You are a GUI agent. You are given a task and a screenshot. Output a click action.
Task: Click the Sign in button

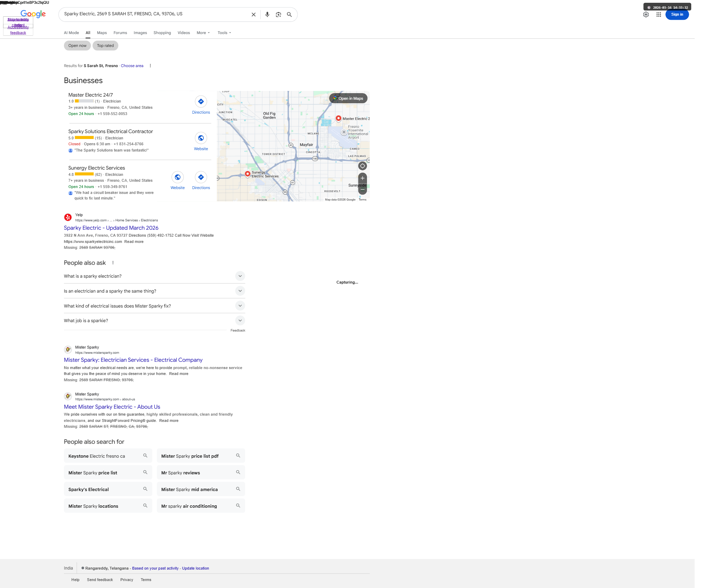click(x=677, y=15)
